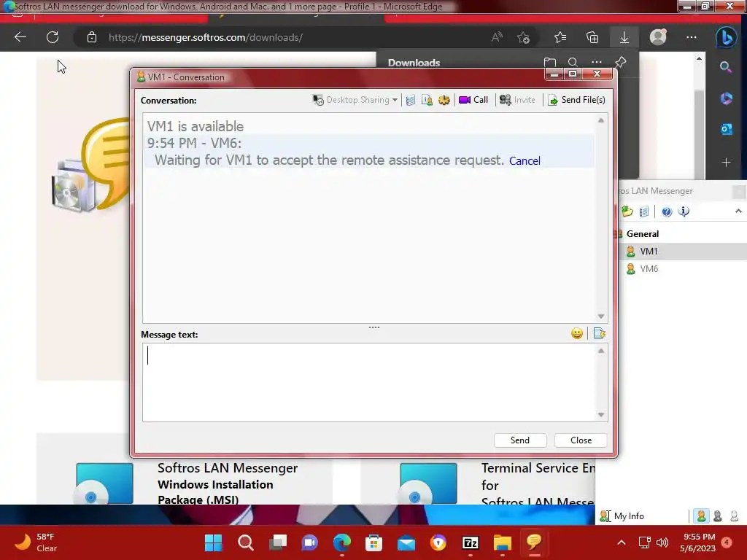Start a video Call with VM1
747x560 pixels.
coord(473,100)
